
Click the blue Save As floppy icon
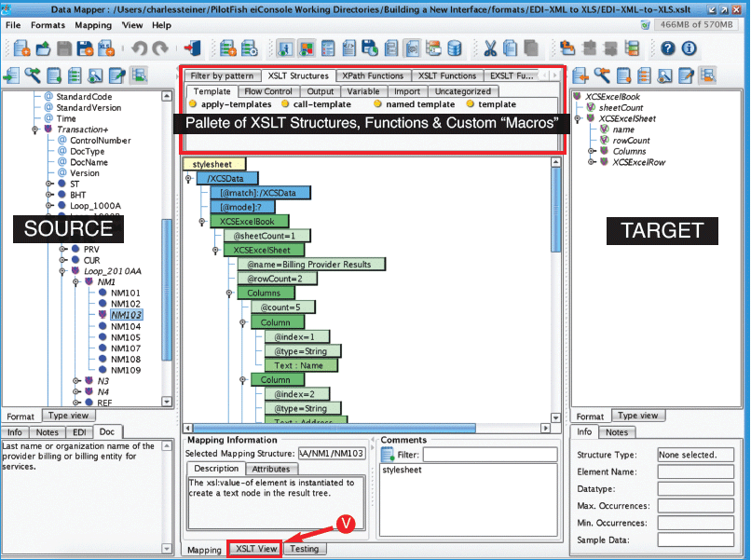tap(85, 48)
